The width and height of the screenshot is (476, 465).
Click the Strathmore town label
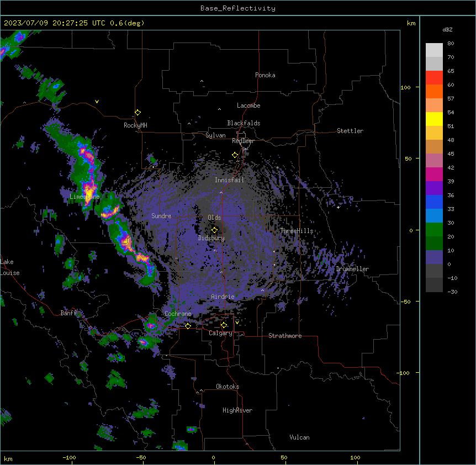pyautogui.click(x=285, y=336)
